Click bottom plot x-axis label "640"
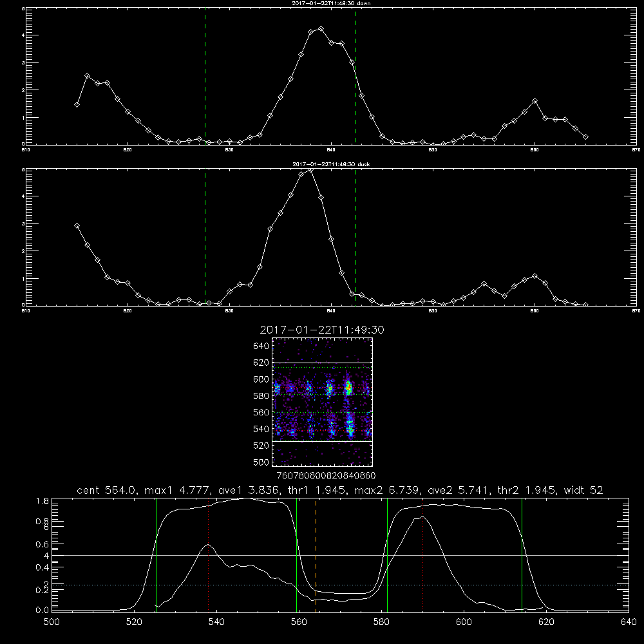 [629, 622]
